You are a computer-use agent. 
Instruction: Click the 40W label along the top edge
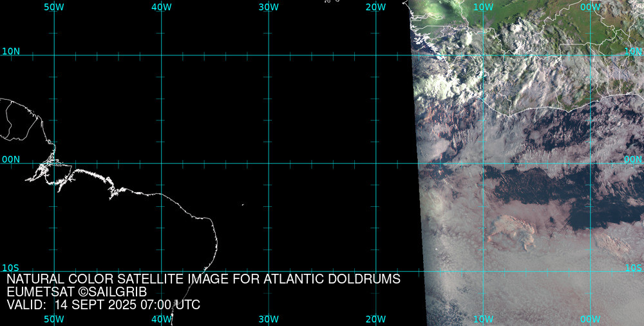pos(162,7)
